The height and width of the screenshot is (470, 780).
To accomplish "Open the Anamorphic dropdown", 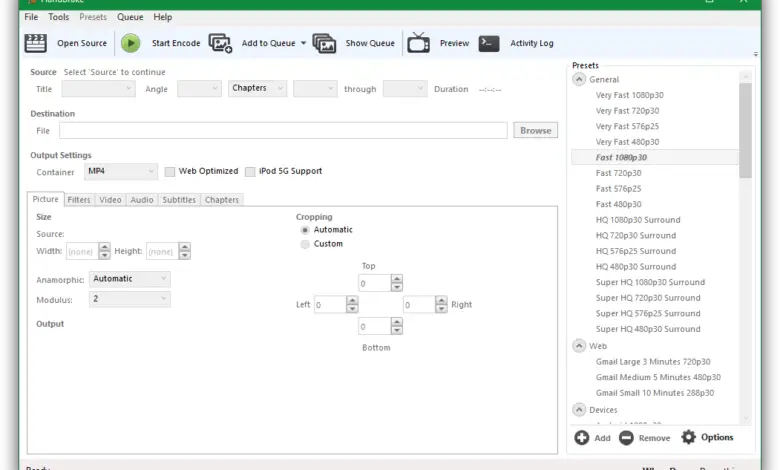I will click(130, 279).
